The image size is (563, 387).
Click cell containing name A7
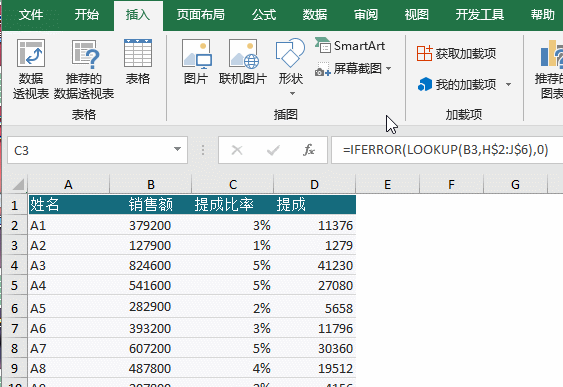tap(69, 348)
